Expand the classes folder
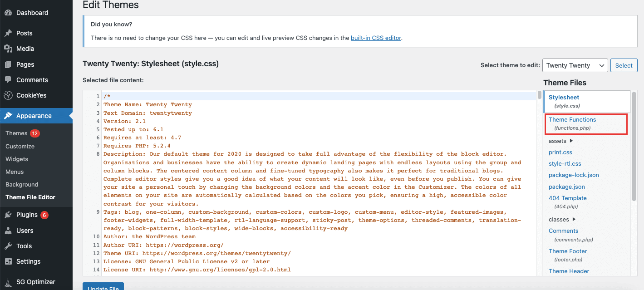 point(562,219)
